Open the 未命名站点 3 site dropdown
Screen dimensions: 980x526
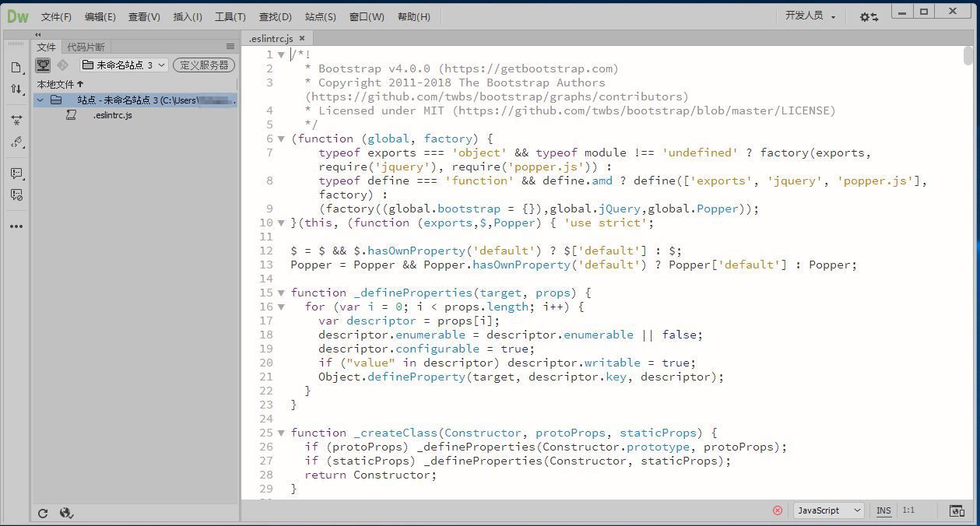pos(122,65)
